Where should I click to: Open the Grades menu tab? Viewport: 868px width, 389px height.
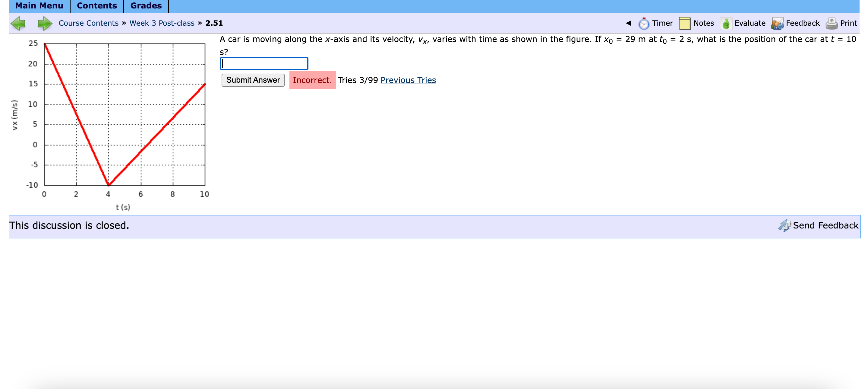[146, 6]
